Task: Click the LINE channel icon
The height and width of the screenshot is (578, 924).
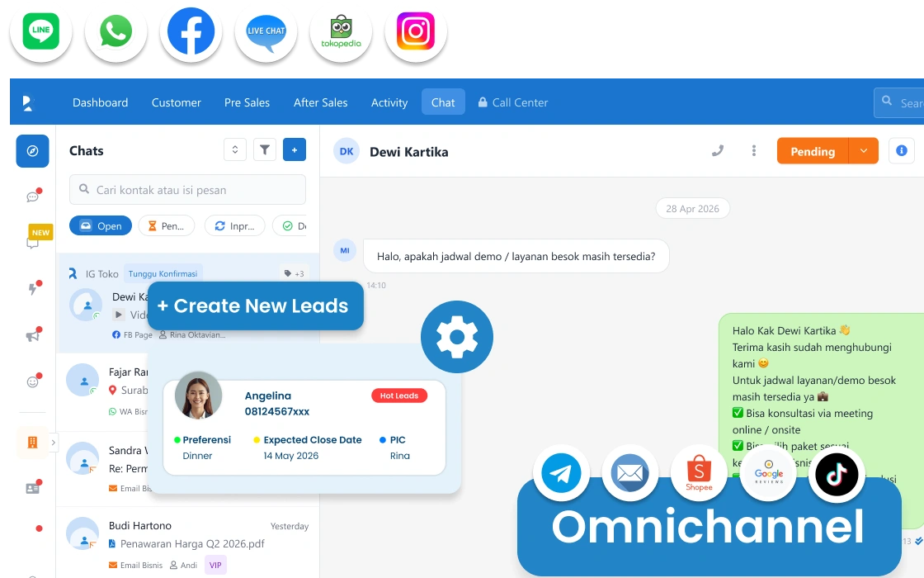Action: point(40,31)
